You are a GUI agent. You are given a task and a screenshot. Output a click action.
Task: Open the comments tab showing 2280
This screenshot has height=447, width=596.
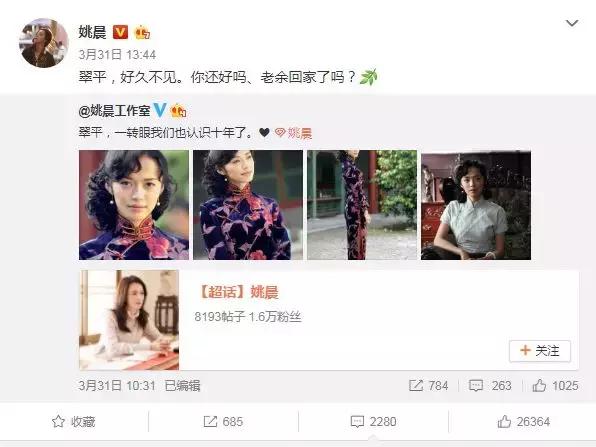(373, 422)
